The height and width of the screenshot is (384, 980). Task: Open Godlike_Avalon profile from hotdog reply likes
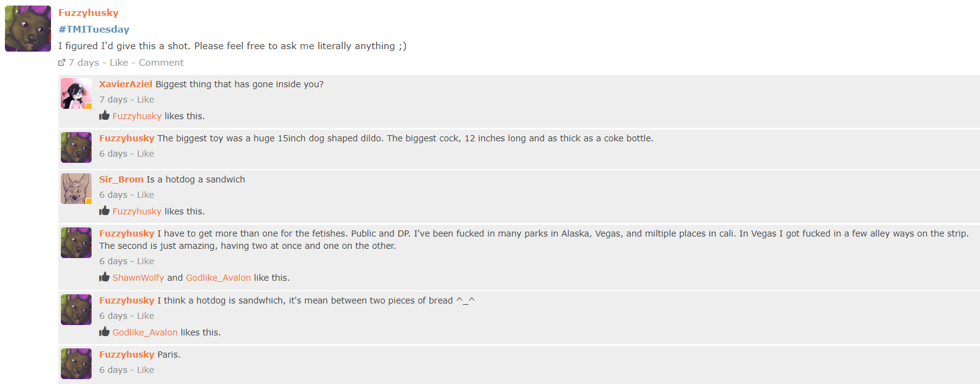[x=145, y=332]
